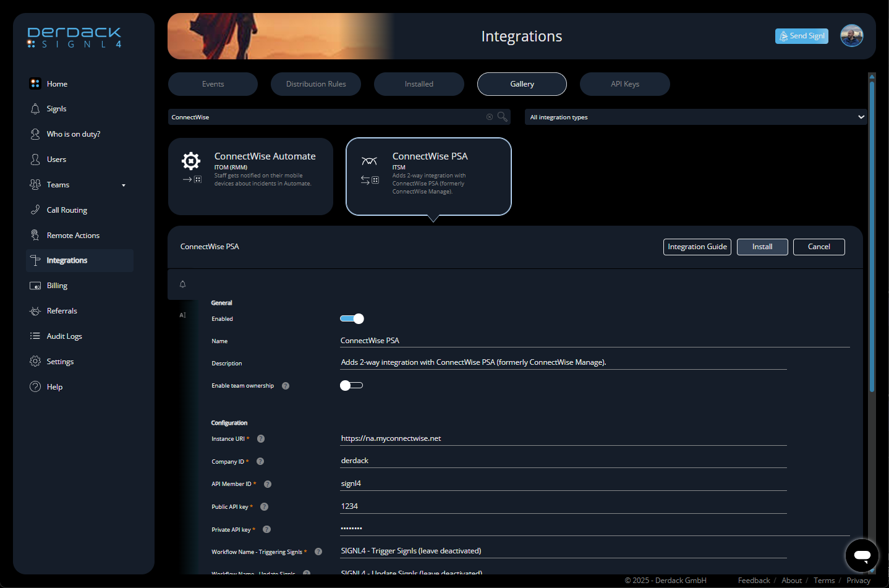Open the Feedback link in footer
The width and height of the screenshot is (889, 588).
pyautogui.click(x=754, y=581)
